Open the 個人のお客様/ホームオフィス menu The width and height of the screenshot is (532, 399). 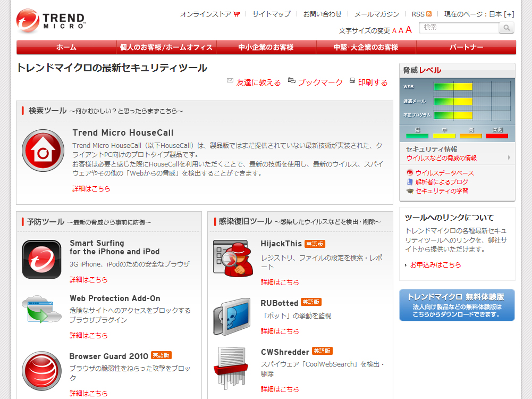click(164, 47)
